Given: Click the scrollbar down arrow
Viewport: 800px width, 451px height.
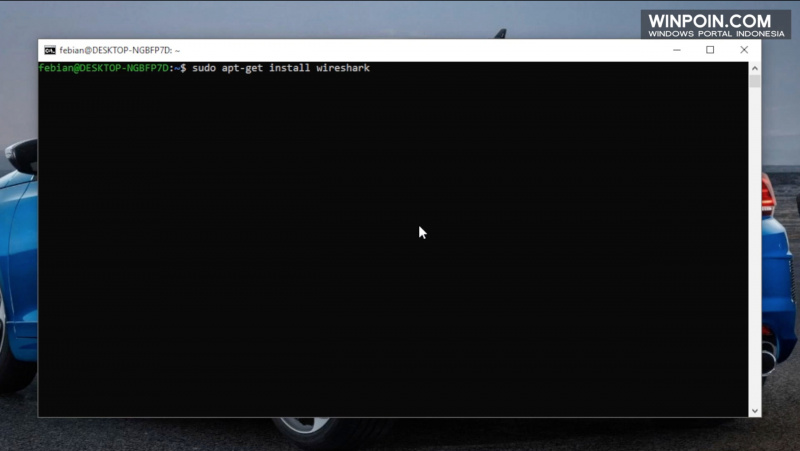Looking at the screenshot, I should [x=755, y=411].
